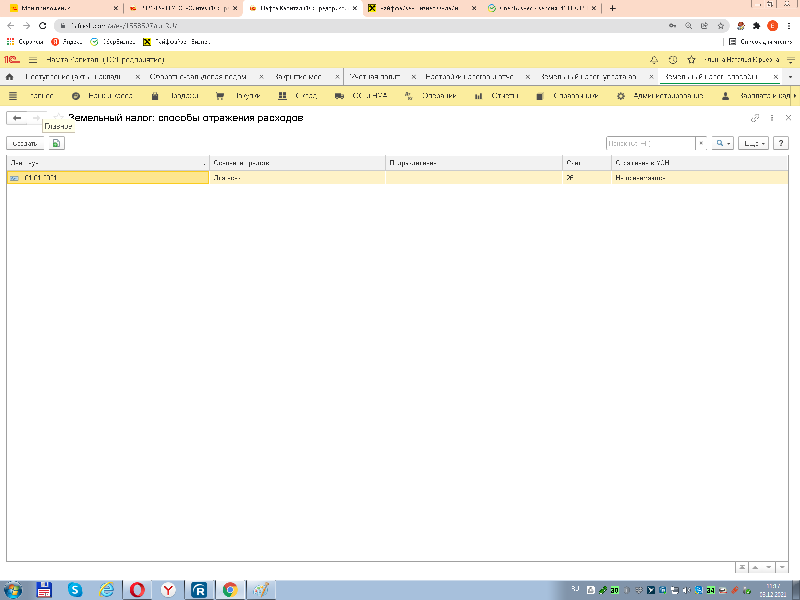Screen dimensions: 800x600
Task: Click into the Поиск search field
Action: 651,143
